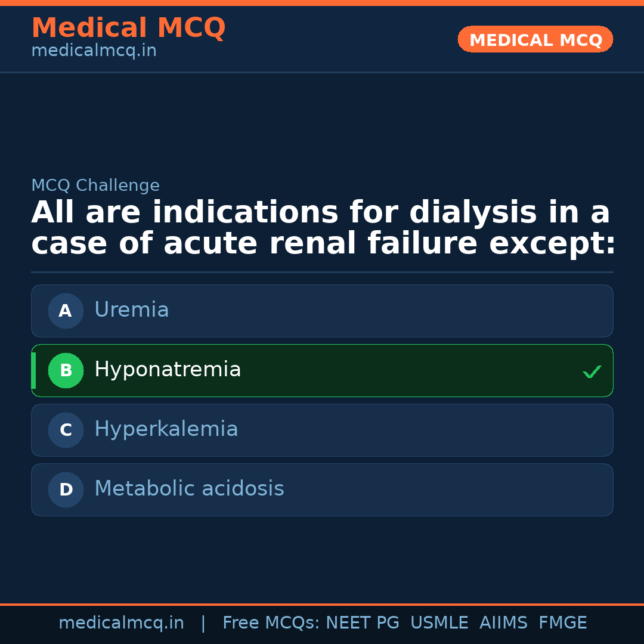Click the NEET PG footer label
This screenshot has width=644, height=644.
(363, 623)
